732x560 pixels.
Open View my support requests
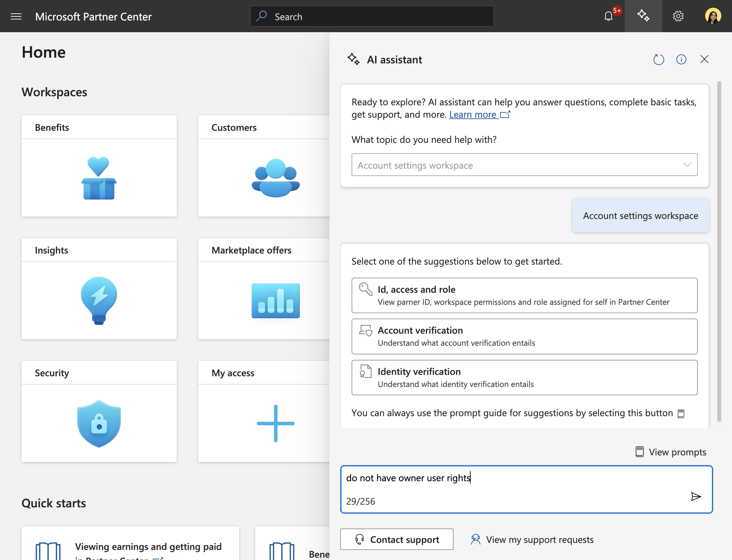point(532,540)
